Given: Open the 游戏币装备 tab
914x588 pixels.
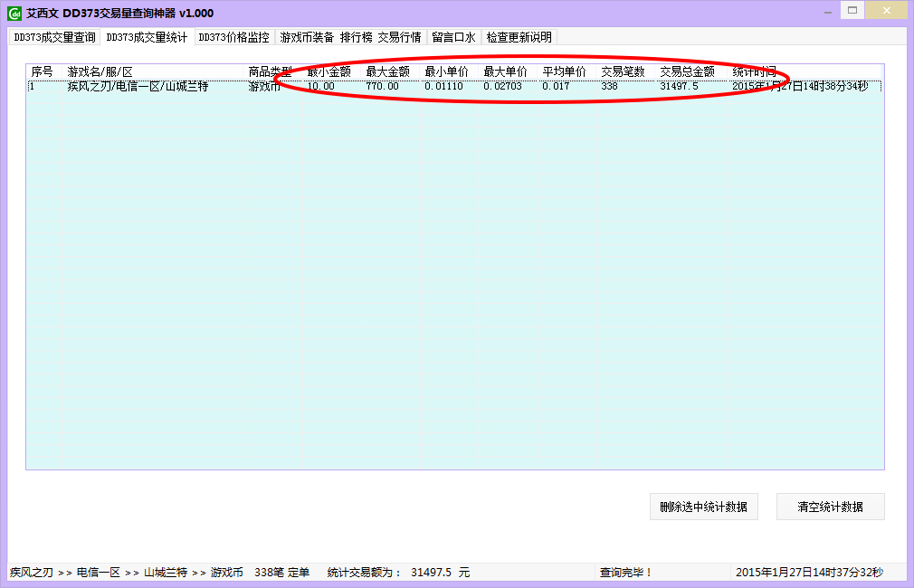Looking at the screenshot, I should pyautogui.click(x=305, y=38).
